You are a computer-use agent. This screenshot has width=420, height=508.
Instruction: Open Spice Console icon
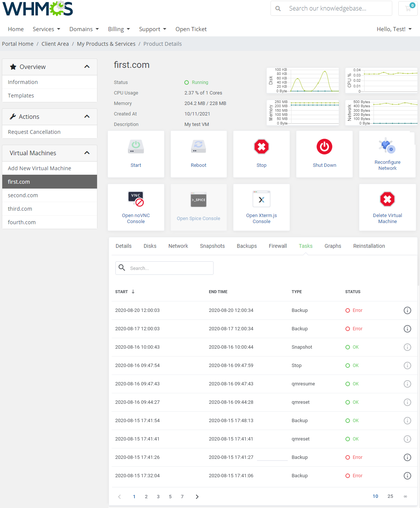199,200
